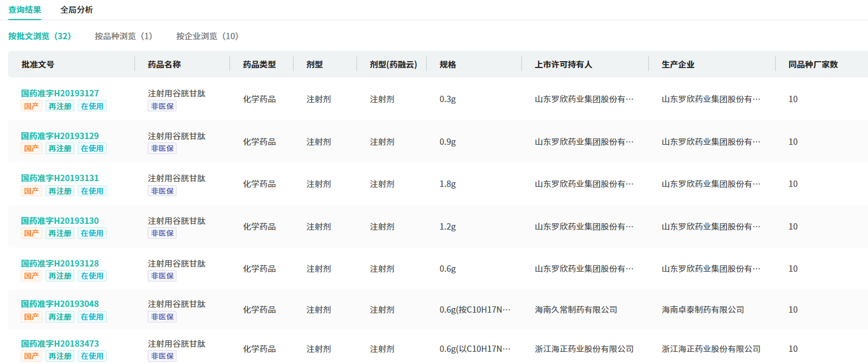
Task: Click the 0.9g specification cell
Action: 448,142
